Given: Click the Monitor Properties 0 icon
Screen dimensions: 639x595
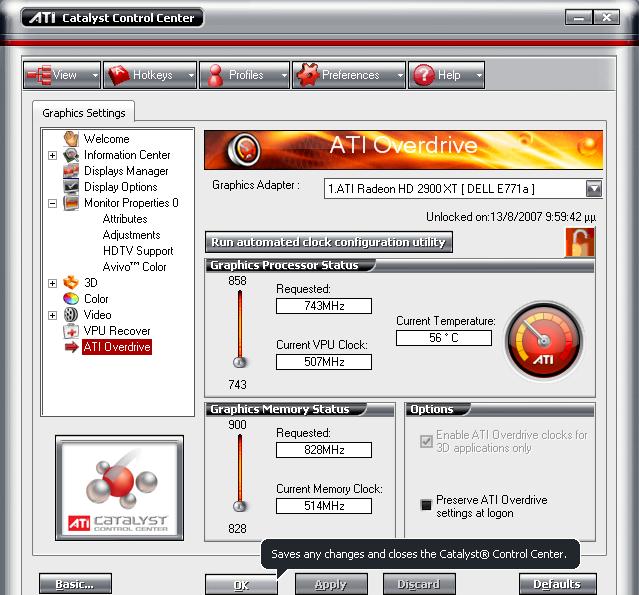Looking at the screenshot, I should pos(71,203).
